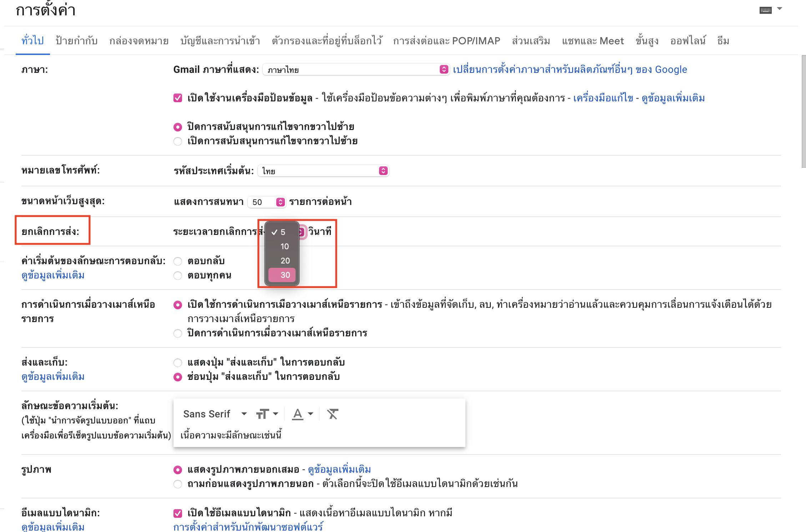The width and height of the screenshot is (806, 532).
Task: Click the remove formatting icon
Action: [x=332, y=414]
